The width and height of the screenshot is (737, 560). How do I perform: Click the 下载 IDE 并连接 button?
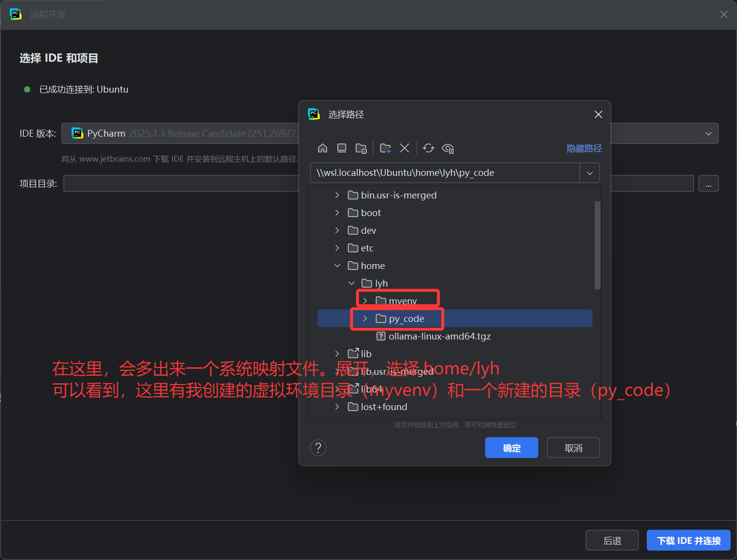[688, 540]
